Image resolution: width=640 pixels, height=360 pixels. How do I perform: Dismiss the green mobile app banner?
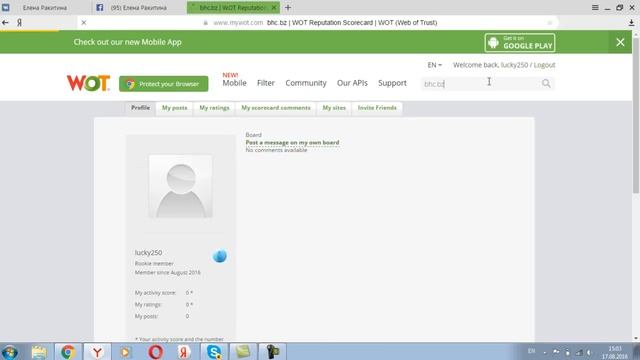coord(620,42)
